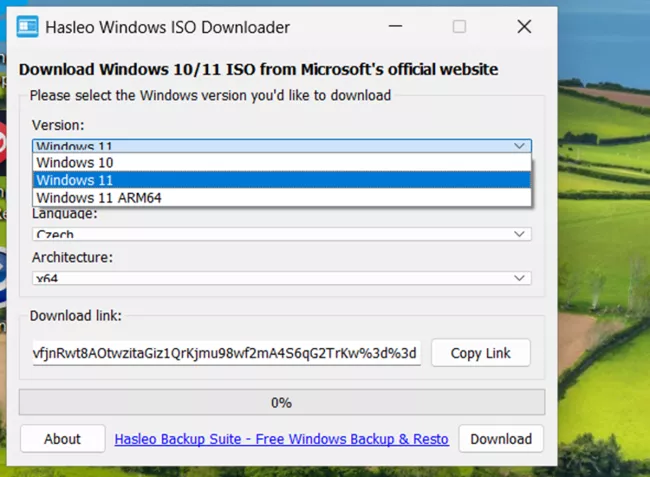This screenshot has height=477, width=650.
Task: Open the About dialog
Action: (x=63, y=439)
